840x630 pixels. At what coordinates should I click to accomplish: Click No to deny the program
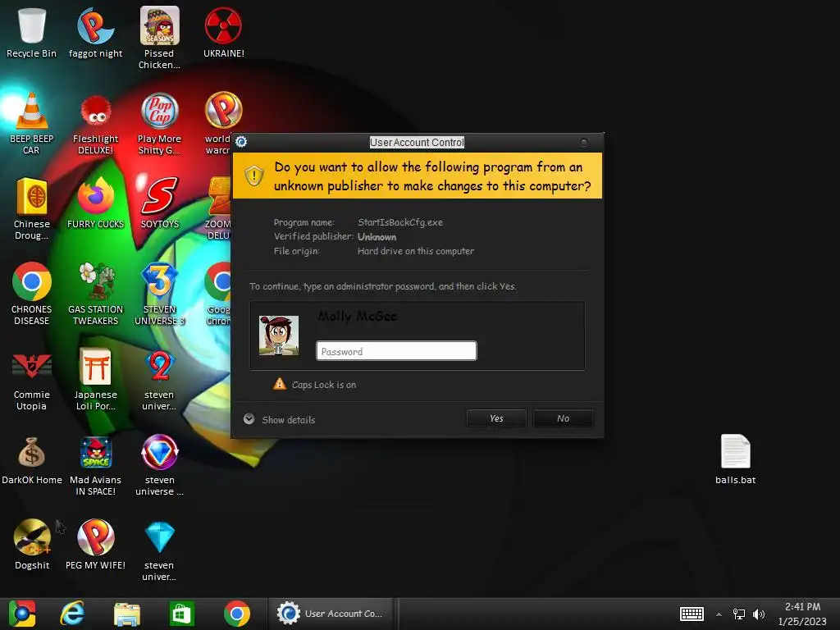pyautogui.click(x=563, y=418)
